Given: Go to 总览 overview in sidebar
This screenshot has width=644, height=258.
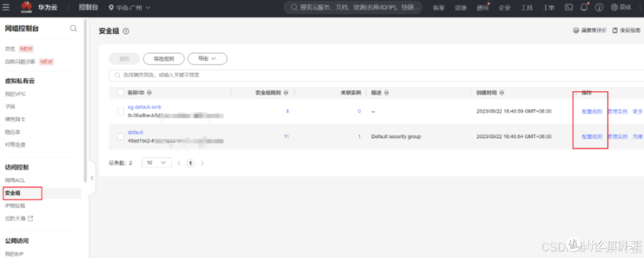Looking at the screenshot, I should (x=10, y=49).
